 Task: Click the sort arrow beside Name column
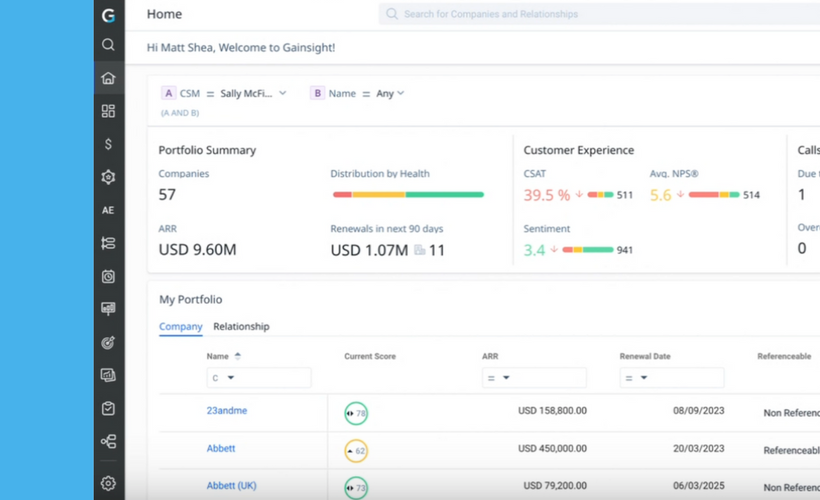coord(238,356)
